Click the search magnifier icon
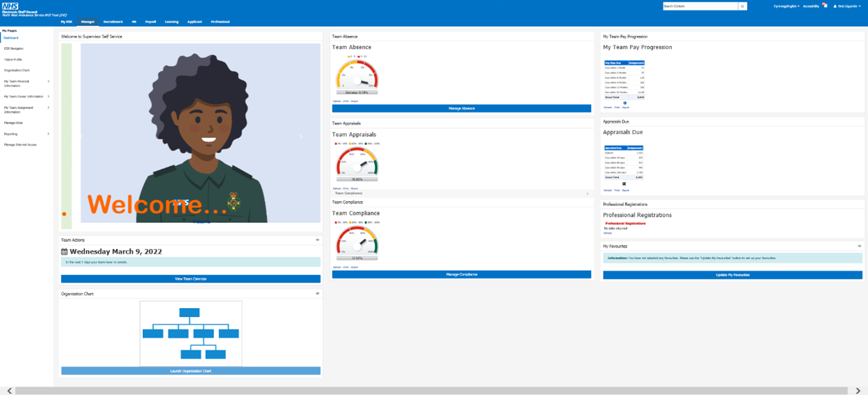The height and width of the screenshot is (395, 868). 743,6
